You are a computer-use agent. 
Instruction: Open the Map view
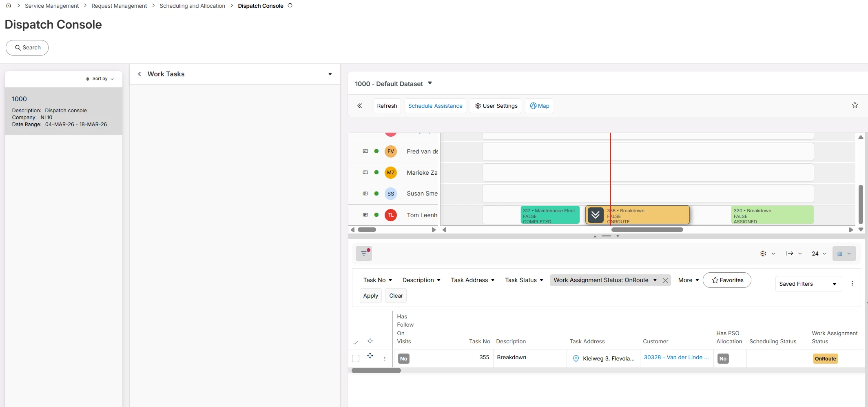pos(539,106)
